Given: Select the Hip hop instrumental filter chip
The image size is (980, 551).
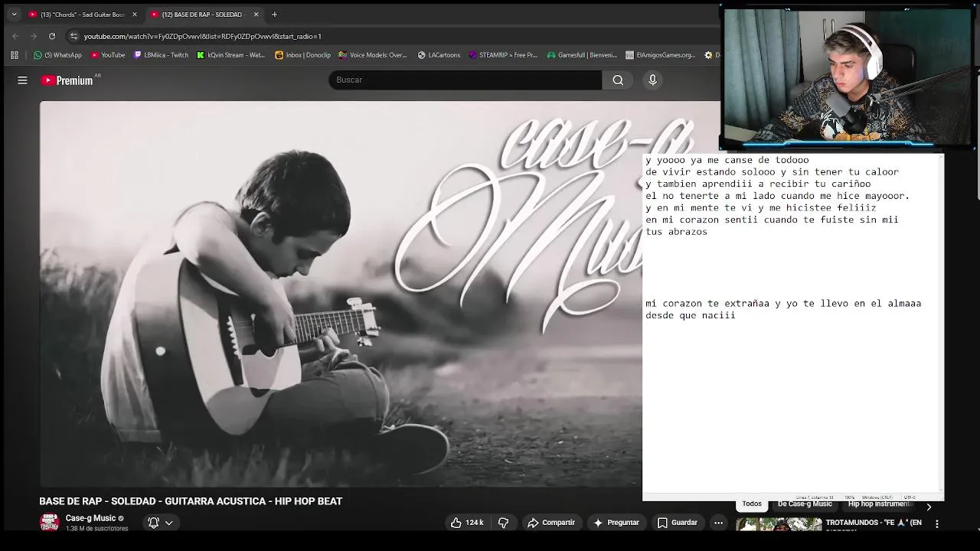Looking at the screenshot, I should 880,504.
